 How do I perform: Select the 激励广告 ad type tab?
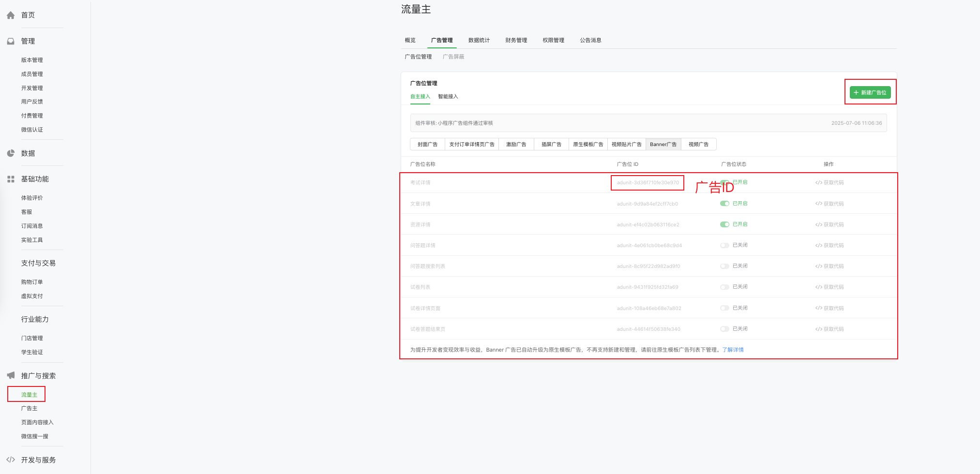coord(516,145)
